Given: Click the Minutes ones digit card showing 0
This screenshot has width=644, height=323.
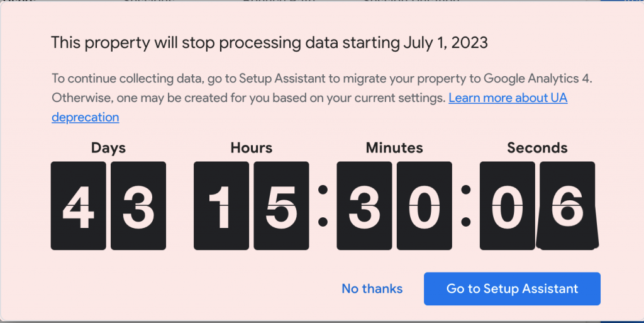Looking at the screenshot, I should (424, 206).
